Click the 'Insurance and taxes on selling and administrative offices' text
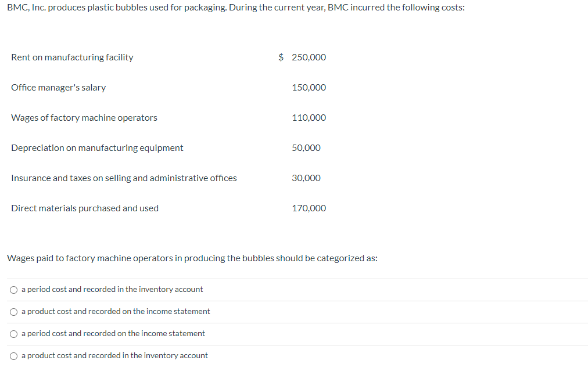Screen dimensions: 588x375 [x=124, y=178]
